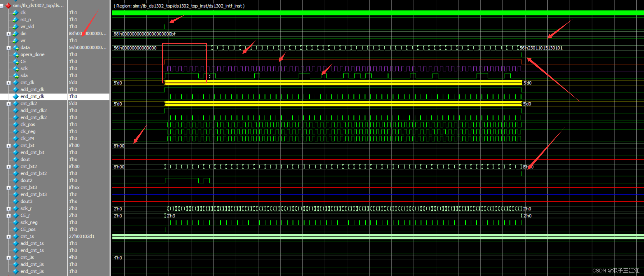Expand the cnt_bit3 signal

[9, 187]
